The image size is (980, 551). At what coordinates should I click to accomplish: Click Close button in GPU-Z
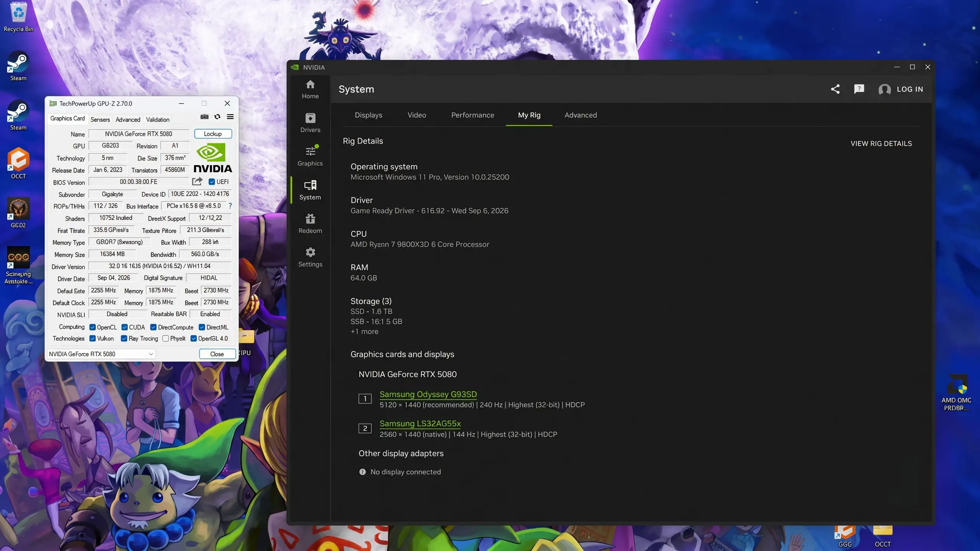(x=217, y=354)
